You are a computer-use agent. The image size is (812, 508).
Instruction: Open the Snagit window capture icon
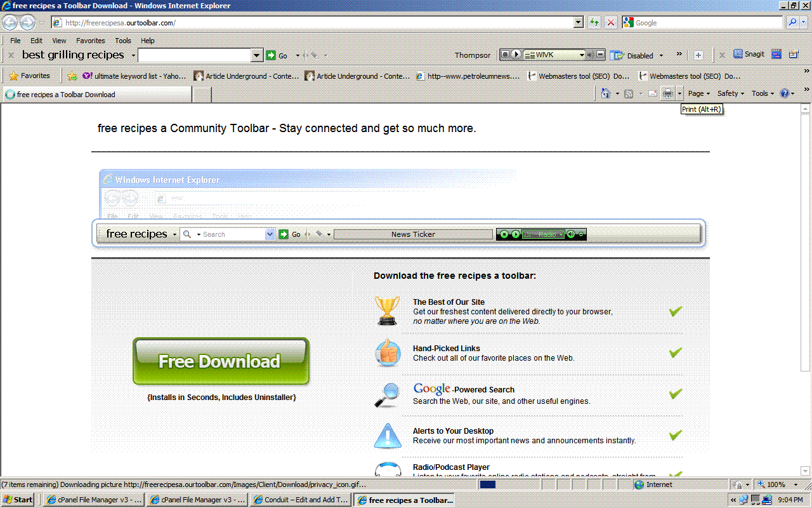coord(776,55)
